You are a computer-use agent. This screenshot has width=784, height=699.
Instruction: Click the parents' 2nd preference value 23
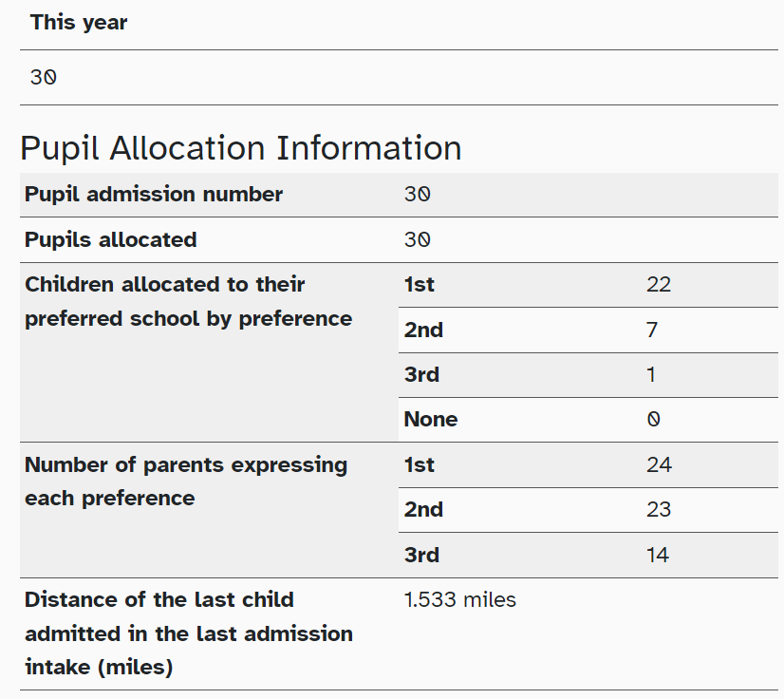click(x=659, y=510)
